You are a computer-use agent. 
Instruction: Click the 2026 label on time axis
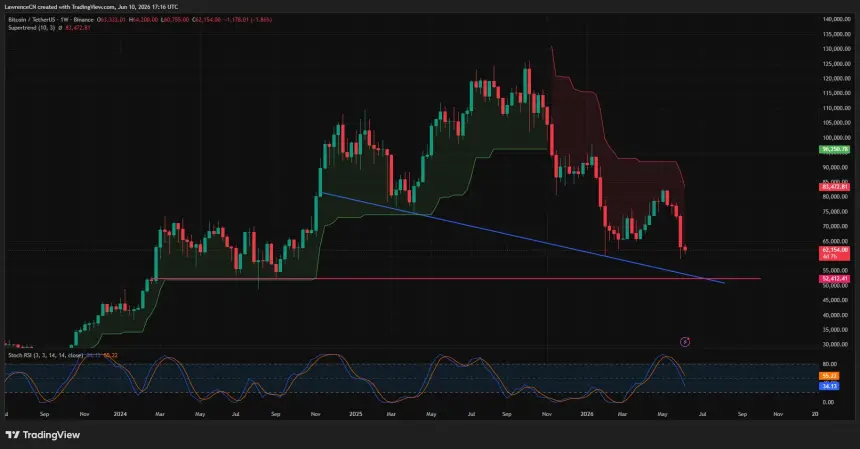coord(587,414)
